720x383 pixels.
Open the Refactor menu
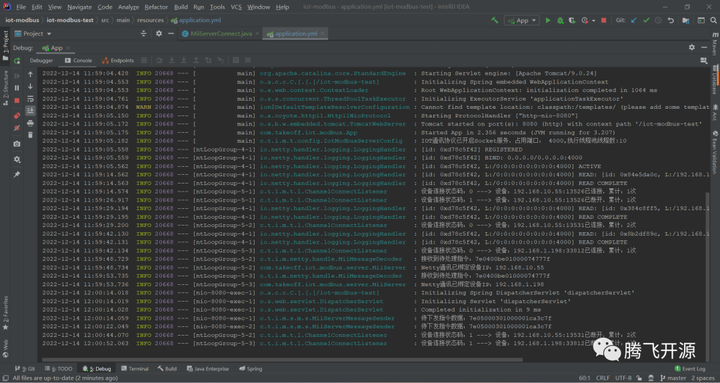point(156,7)
